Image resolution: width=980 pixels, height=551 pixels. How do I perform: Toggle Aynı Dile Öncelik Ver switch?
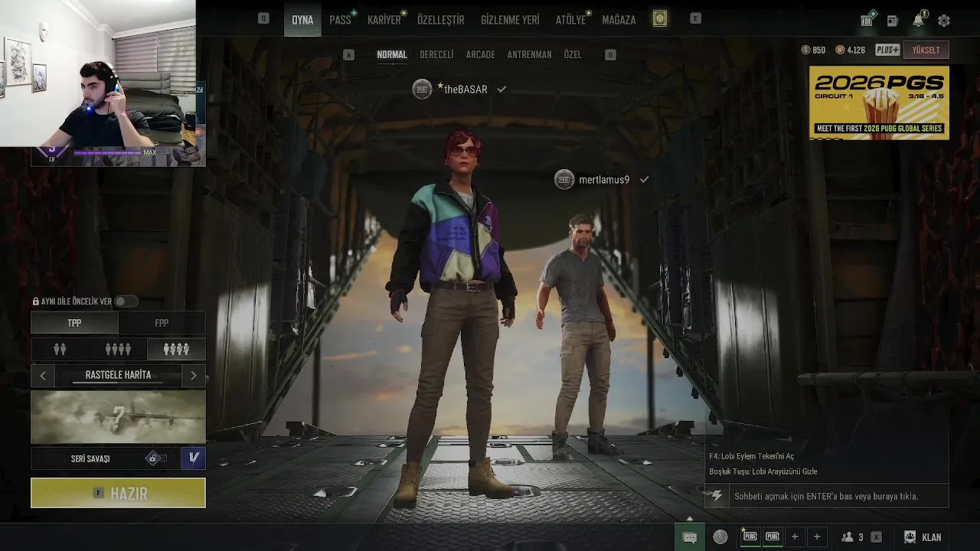point(126,302)
